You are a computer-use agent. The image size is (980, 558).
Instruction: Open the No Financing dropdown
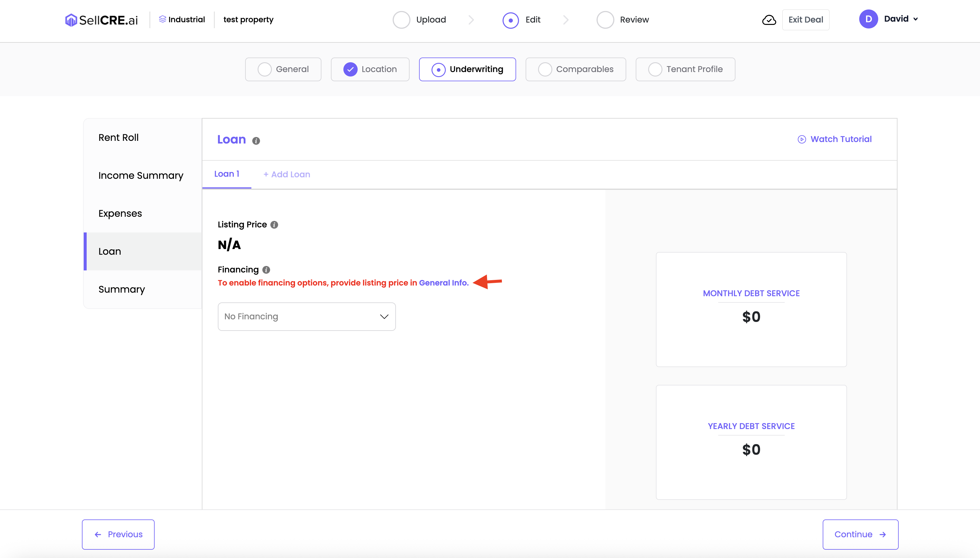(307, 317)
